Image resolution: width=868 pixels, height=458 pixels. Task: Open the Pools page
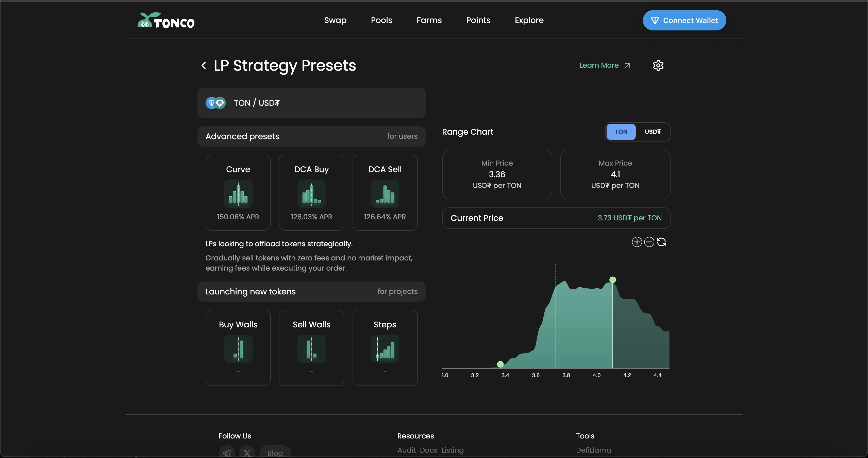tap(381, 20)
